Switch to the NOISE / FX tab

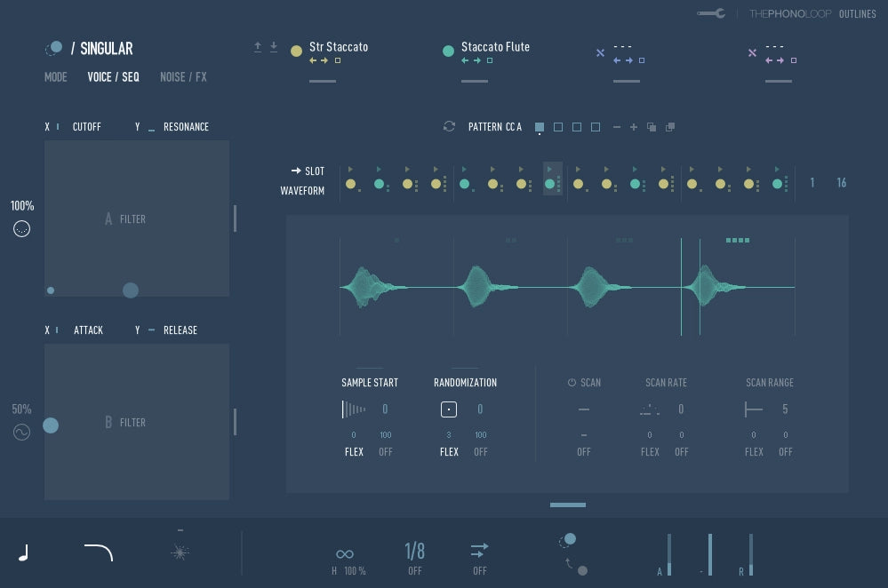pos(183,77)
